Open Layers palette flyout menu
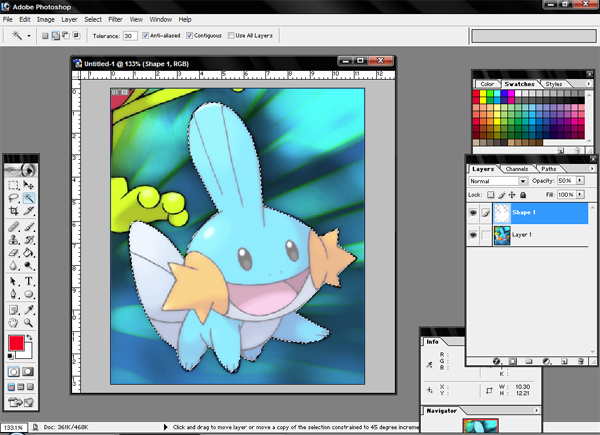 click(x=592, y=168)
